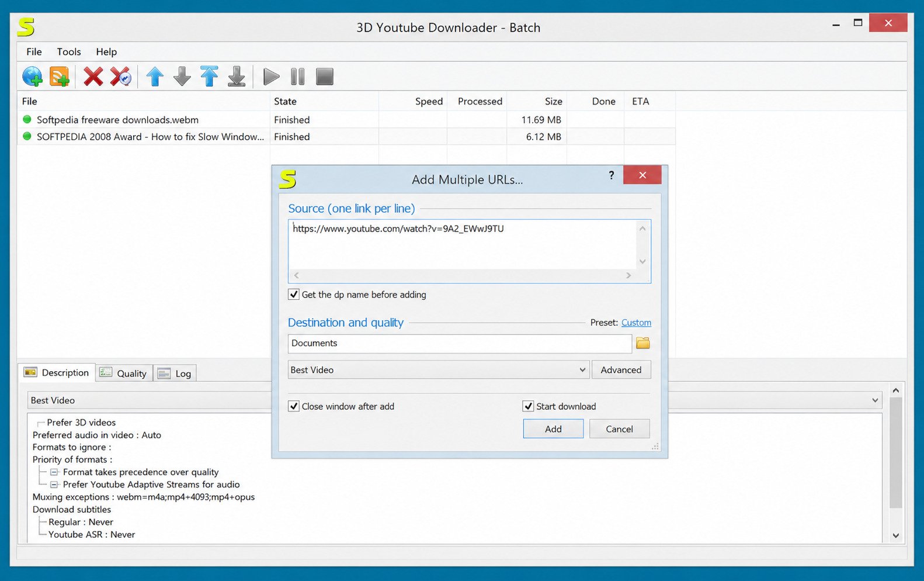Click the remove finished items icon
The width and height of the screenshot is (924, 581).
[x=121, y=77]
